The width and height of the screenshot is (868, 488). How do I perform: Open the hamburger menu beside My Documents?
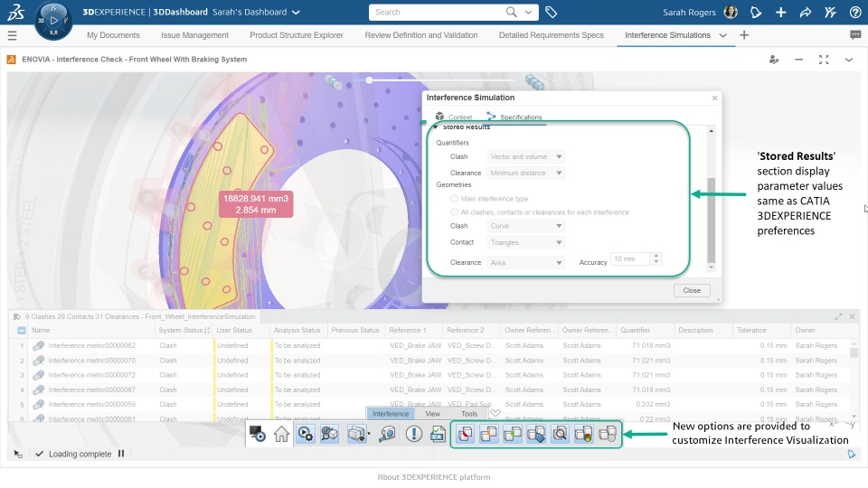pyautogui.click(x=12, y=35)
